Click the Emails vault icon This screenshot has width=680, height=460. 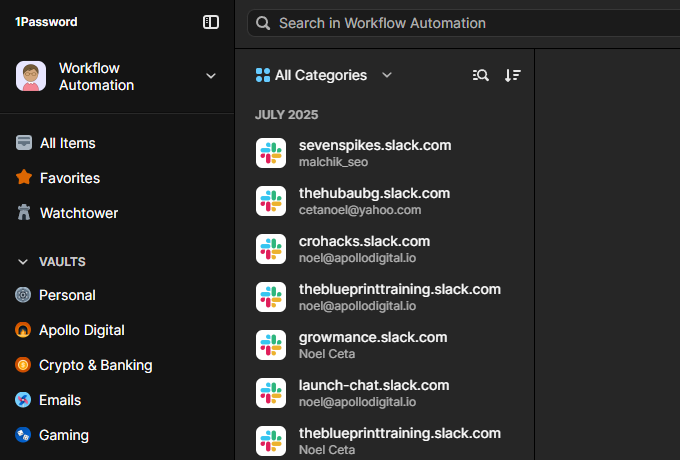[x=23, y=400]
